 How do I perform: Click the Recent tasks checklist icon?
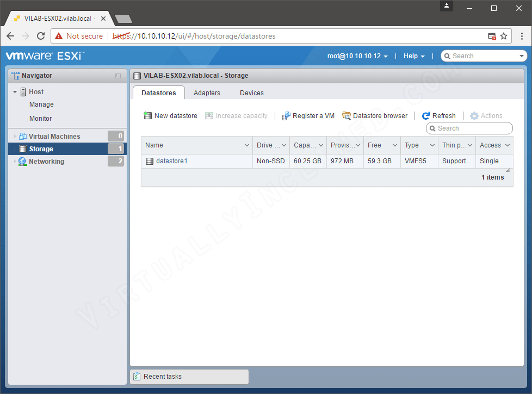[137, 377]
